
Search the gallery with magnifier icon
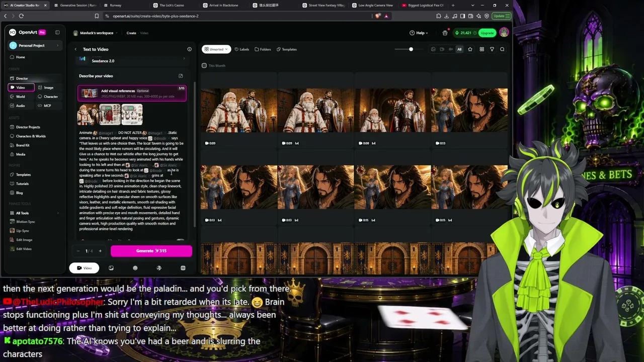(502, 49)
